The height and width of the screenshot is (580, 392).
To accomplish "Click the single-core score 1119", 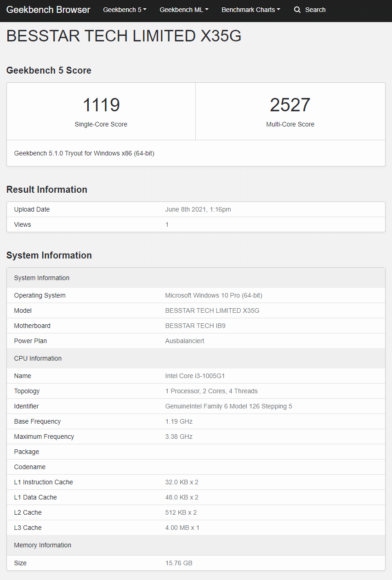I will [101, 105].
